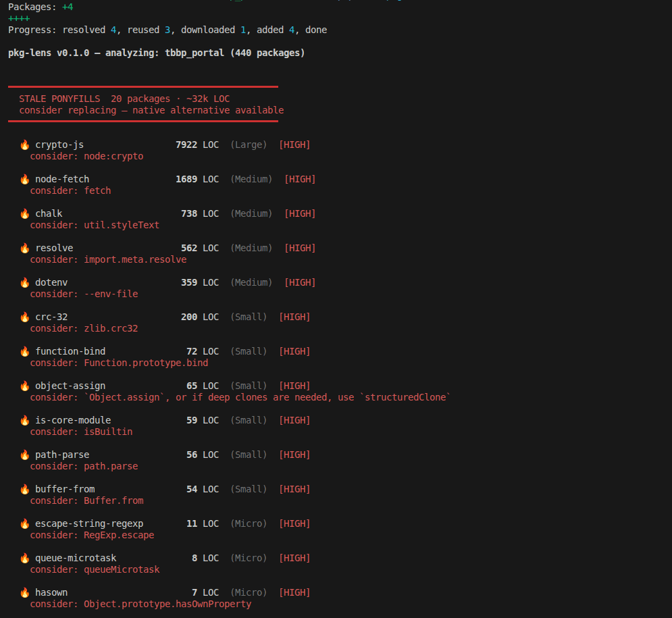Click the node-fetch package name
Image resolution: width=672 pixels, height=618 pixels.
tap(62, 179)
